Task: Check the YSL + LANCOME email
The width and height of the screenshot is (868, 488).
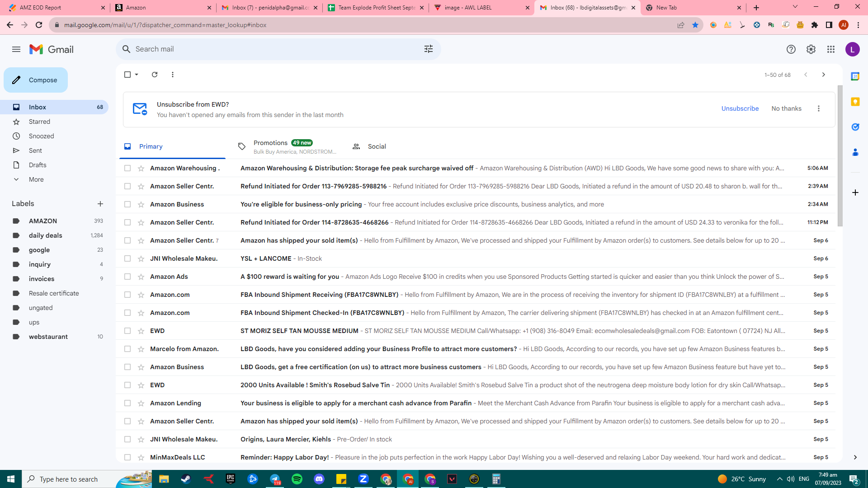Action: (127, 258)
